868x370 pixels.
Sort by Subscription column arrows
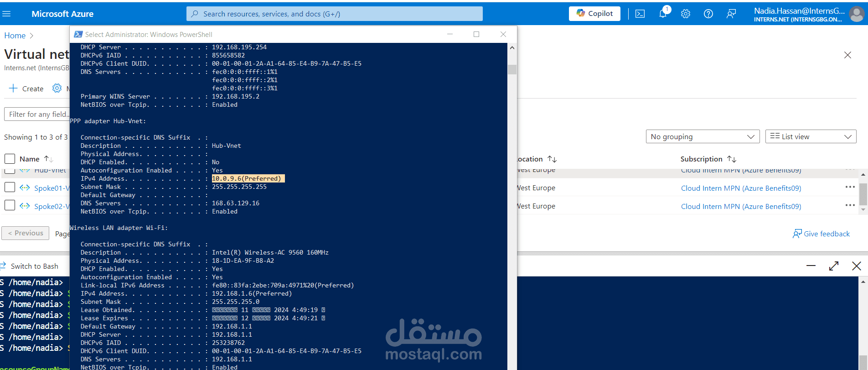tap(732, 159)
